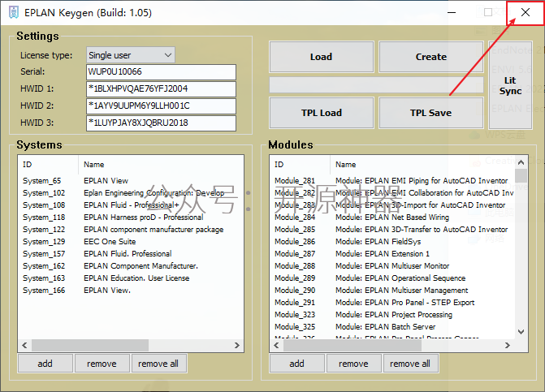Screen dimensions: 545x392
Task: Click Systems list horizontal scrollbar thumb
Action: click(x=90, y=345)
